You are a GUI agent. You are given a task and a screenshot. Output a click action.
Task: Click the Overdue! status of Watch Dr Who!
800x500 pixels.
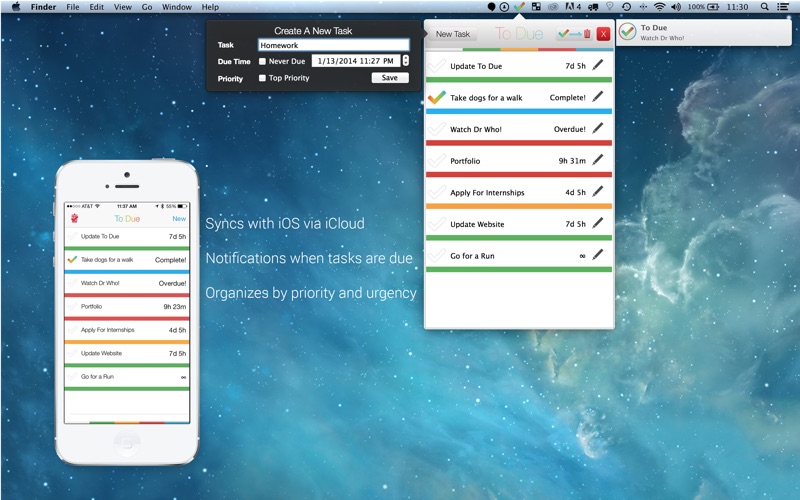(569, 129)
